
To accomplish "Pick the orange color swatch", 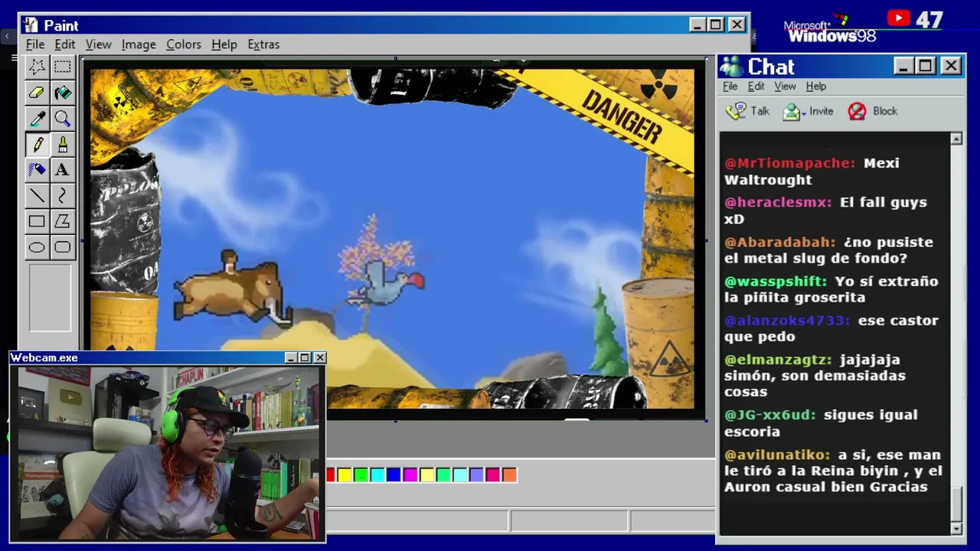I will [x=509, y=475].
